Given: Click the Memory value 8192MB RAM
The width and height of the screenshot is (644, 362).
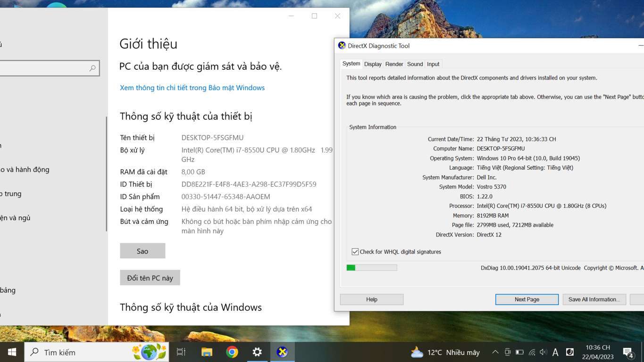Looking at the screenshot, I should pos(493,215).
